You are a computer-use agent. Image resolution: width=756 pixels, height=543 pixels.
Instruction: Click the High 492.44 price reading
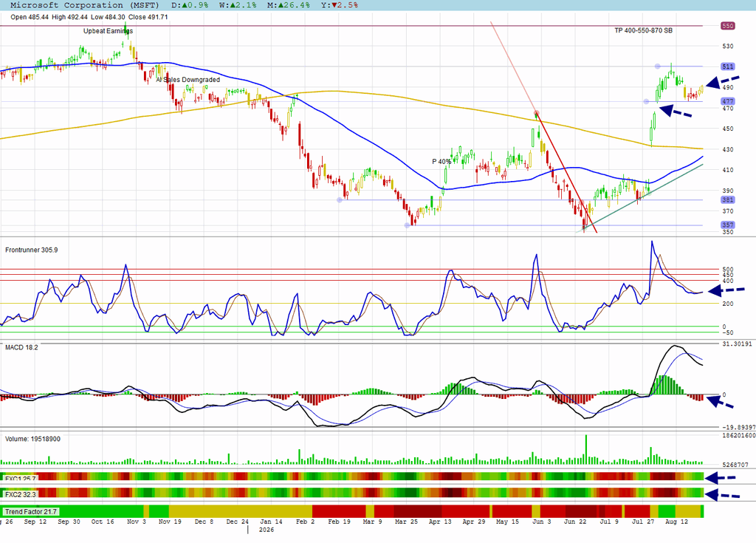(69, 17)
